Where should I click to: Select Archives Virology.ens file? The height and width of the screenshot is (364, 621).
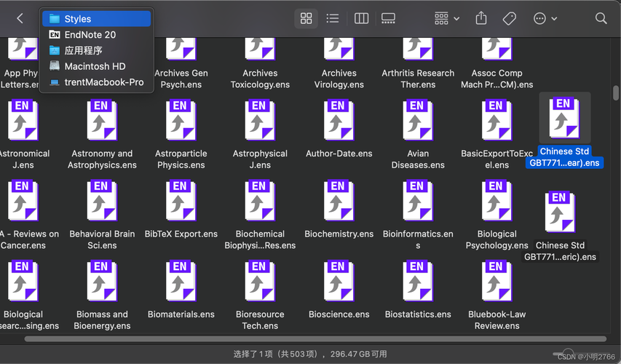[339, 63]
